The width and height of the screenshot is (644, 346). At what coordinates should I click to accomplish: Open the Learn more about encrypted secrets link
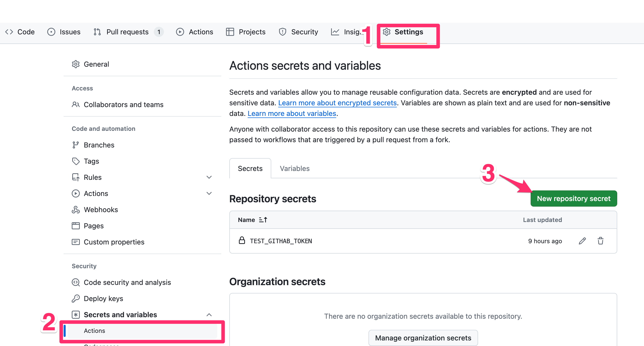coord(337,103)
